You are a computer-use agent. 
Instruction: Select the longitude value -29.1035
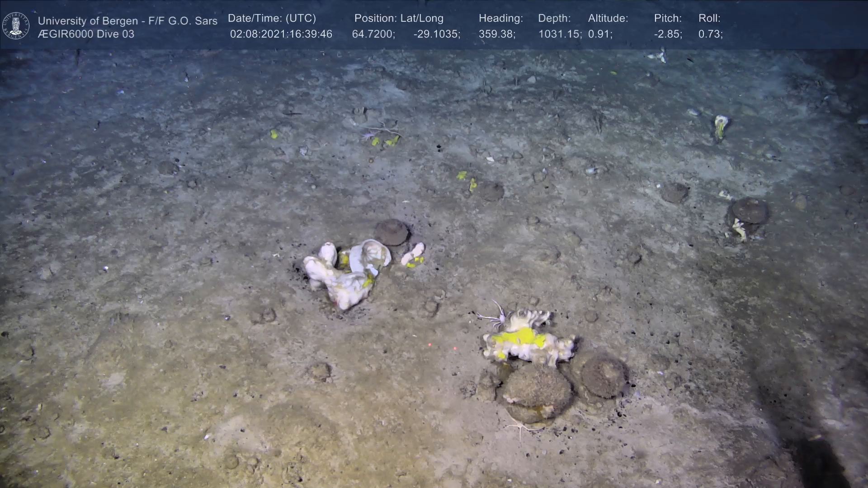[x=436, y=34]
